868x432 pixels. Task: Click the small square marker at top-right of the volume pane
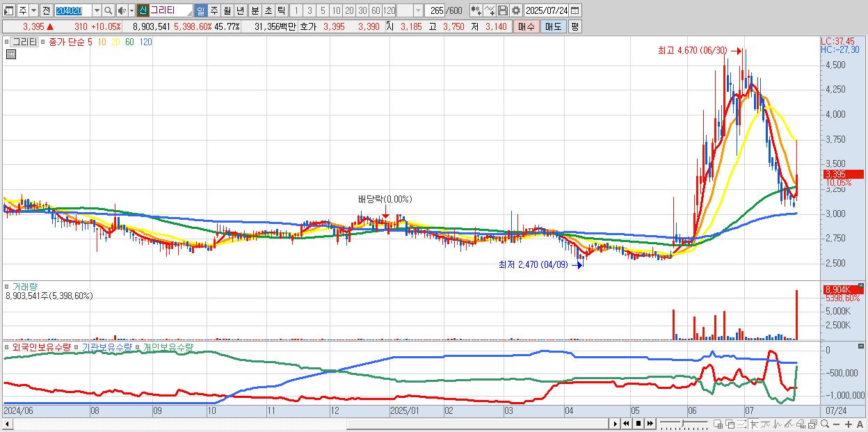[x=862, y=286]
